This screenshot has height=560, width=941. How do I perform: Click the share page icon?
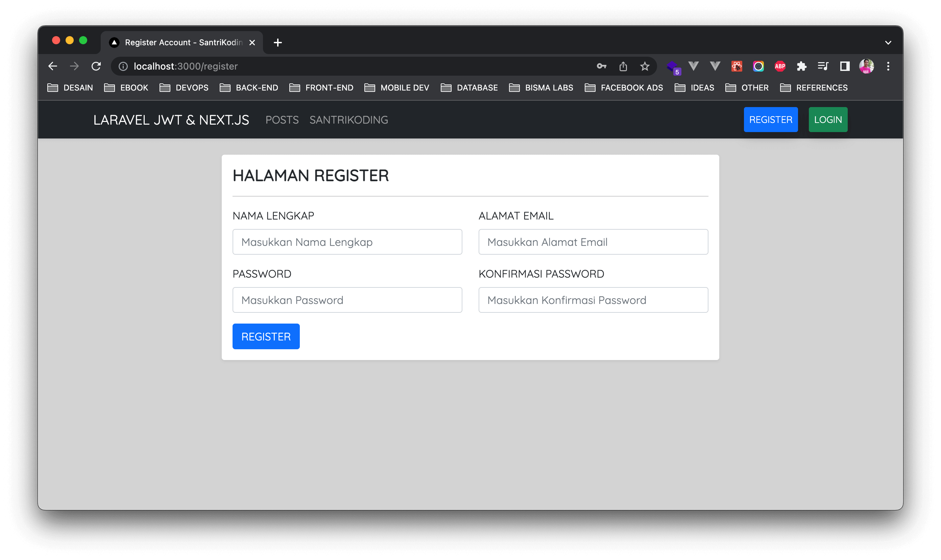click(x=623, y=67)
